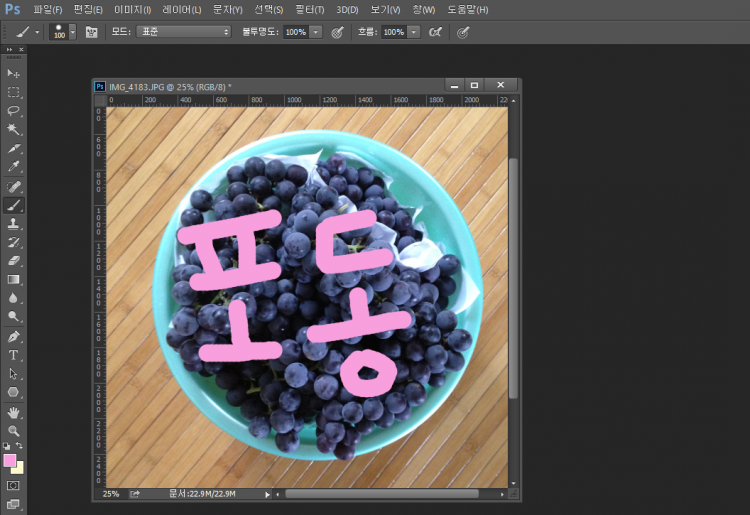The image size is (750, 515).
Task: Toggle the brush panel button
Action: tap(92, 32)
